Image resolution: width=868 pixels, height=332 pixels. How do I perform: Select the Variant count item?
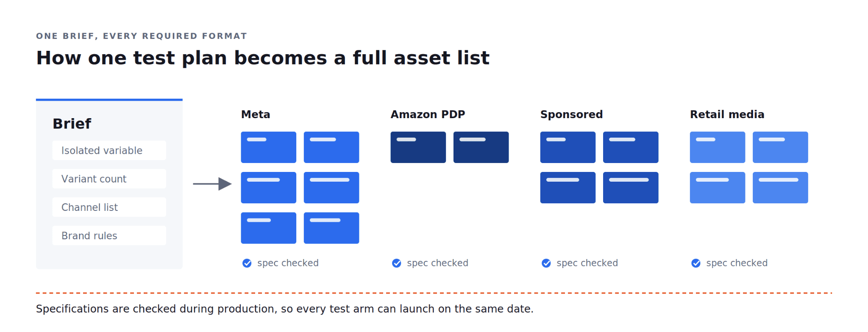(x=109, y=179)
